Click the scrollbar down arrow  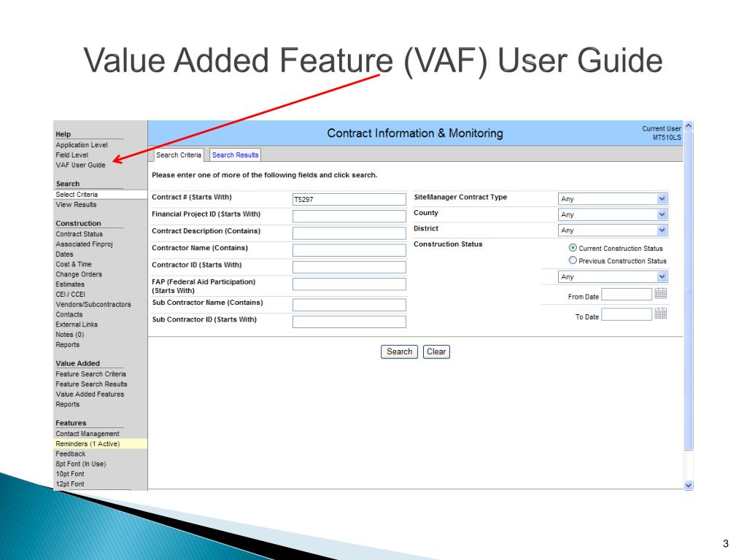688,485
